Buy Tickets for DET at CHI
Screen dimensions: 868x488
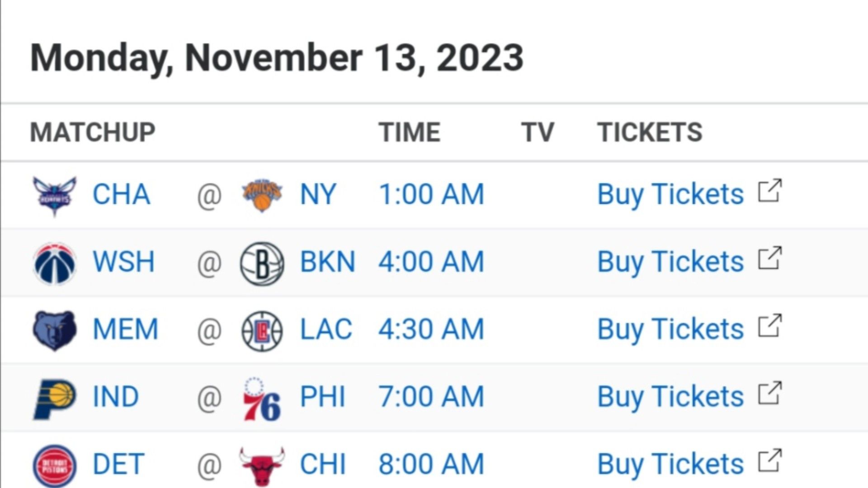[x=670, y=464]
